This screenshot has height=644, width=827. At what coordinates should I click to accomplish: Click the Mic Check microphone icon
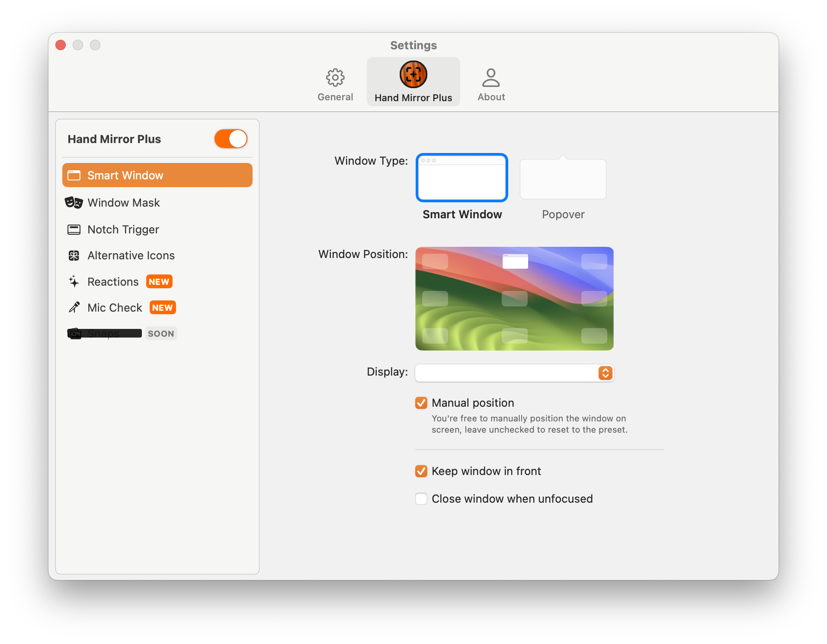pyautogui.click(x=74, y=307)
